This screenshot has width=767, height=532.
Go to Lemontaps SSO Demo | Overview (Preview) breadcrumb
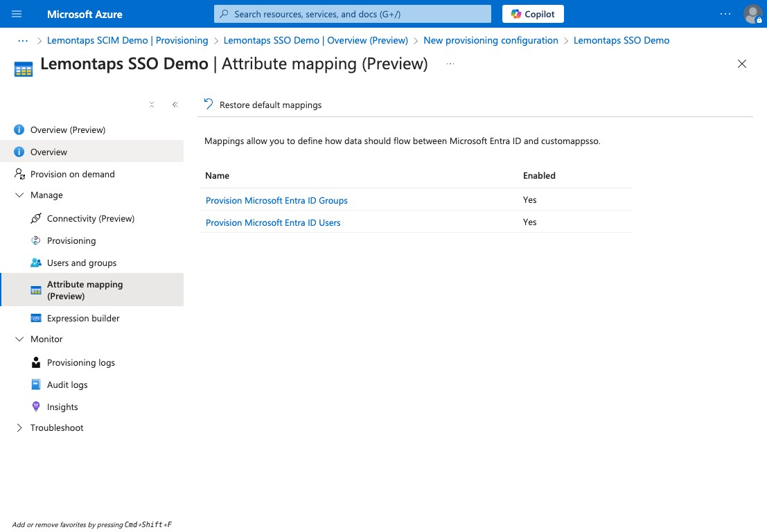pyautogui.click(x=315, y=41)
